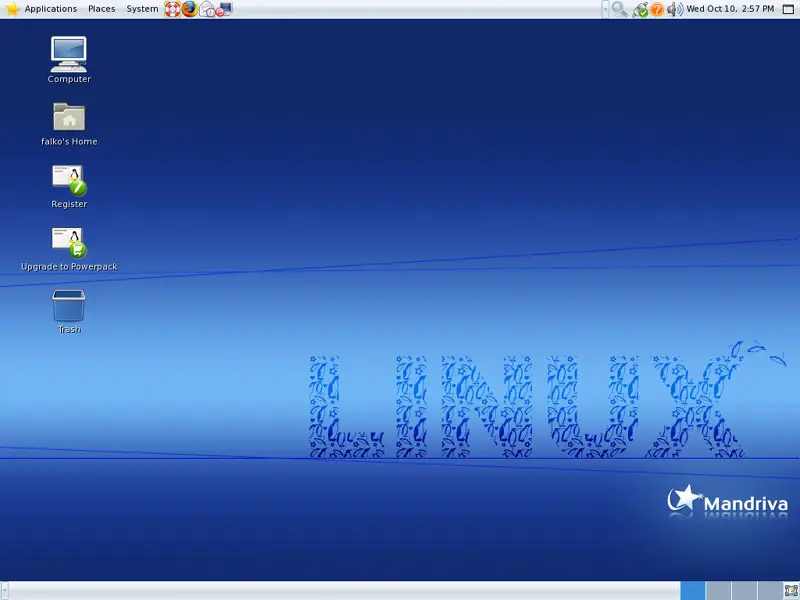Click the clock showing Wed Oct 10
The height and width of the screenshot is (600, 800).
[730, 9]
